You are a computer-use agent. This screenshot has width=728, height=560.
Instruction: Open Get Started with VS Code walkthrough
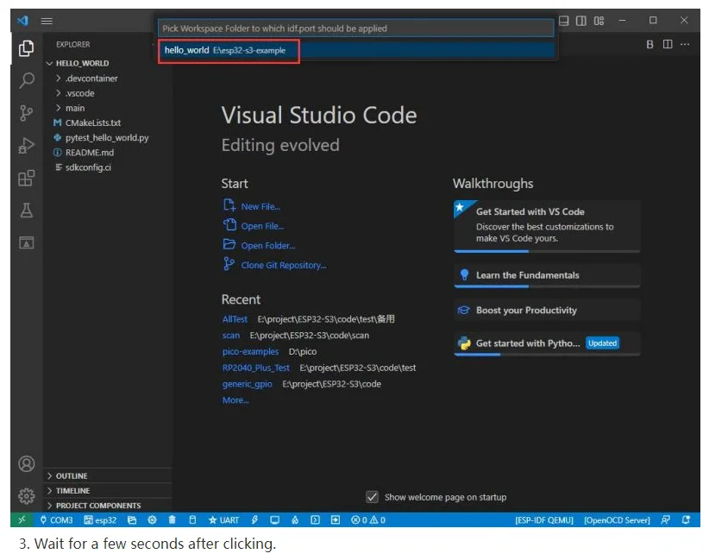[x=547, y=227]
